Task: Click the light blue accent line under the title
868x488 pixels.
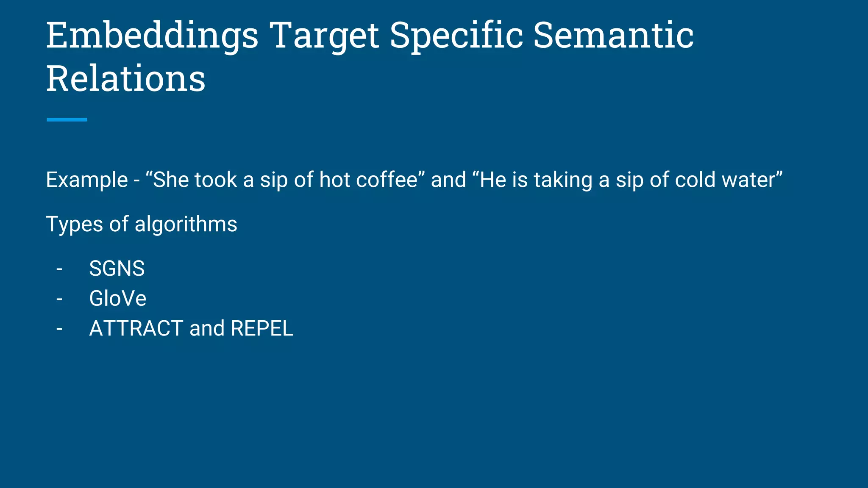Action: click(x=67, y=120)
